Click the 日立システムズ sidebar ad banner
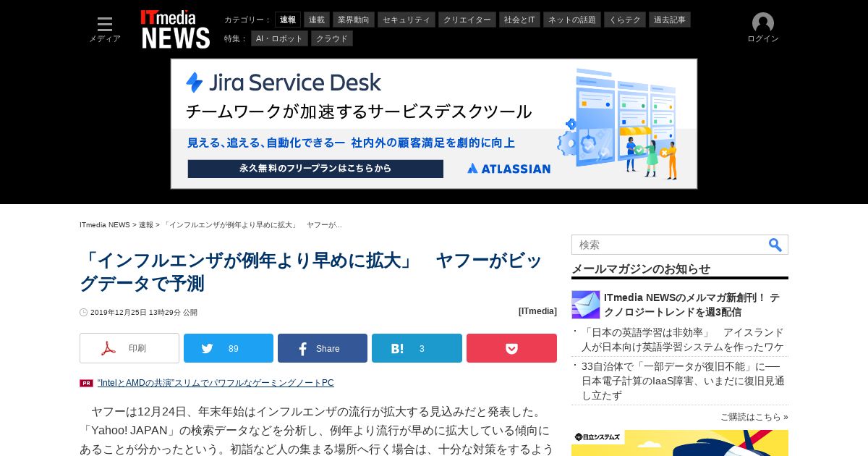 [x=680, y=443]
